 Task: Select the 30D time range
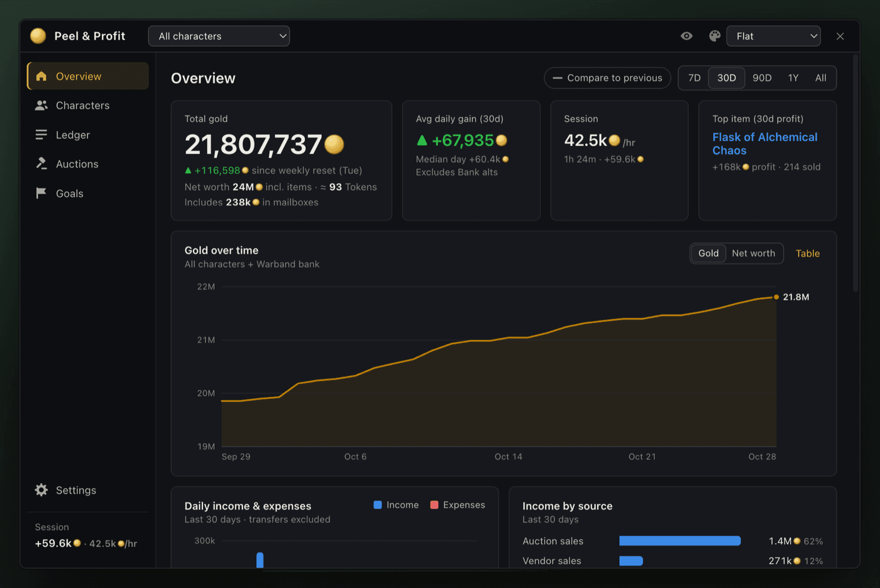coord(727,78)
